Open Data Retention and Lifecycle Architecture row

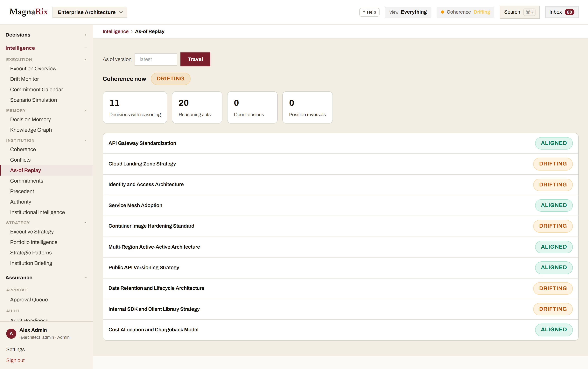click(x=340, y=288)
